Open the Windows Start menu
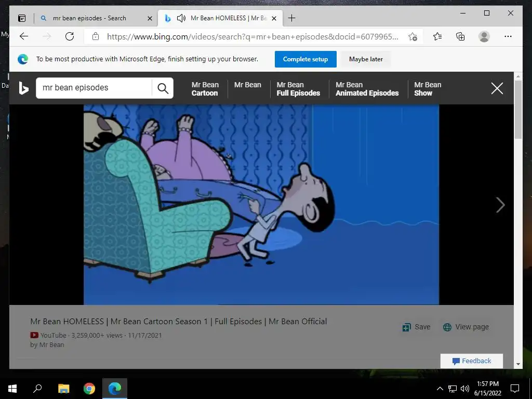The width and height of the screenshot is (532, 399). coord(12,389)
